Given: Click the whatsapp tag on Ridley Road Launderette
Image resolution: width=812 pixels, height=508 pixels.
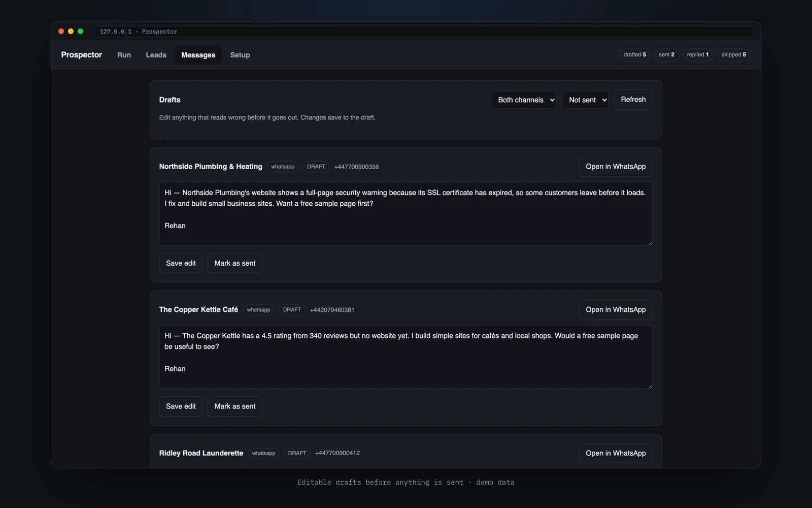Looking at the screenshot, I should click(x=264, y=453).
